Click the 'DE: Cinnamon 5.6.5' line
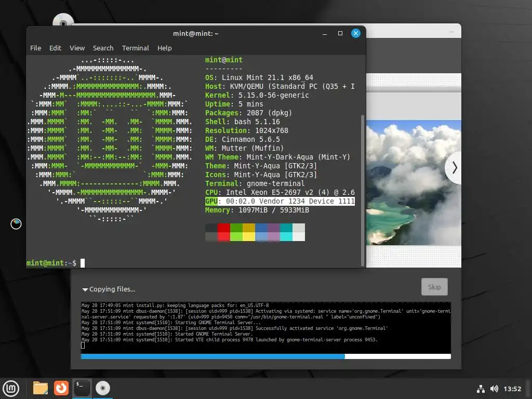Image resolution: width=532 pixels, height=399 pixels. click(x=242, y=139)
